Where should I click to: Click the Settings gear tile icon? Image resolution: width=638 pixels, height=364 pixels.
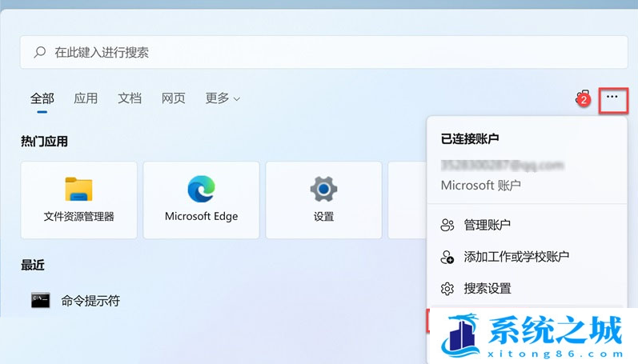pyautogui.click(x=323, y=189)
